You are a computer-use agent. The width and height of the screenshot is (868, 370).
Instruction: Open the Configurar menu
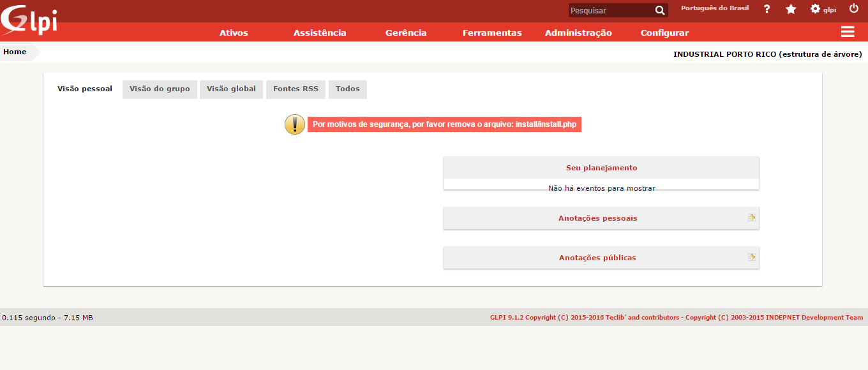coord(664,33)
